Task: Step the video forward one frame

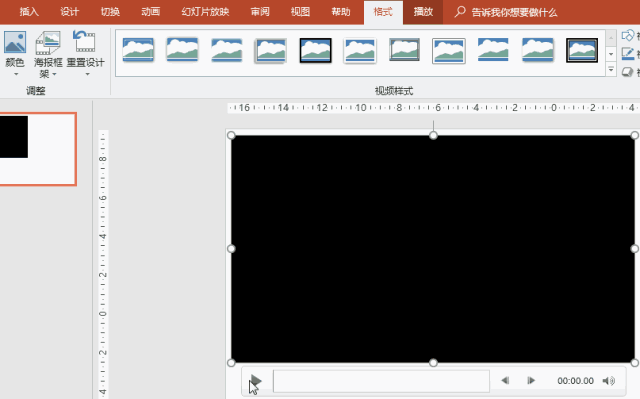Action: point(531,381)
